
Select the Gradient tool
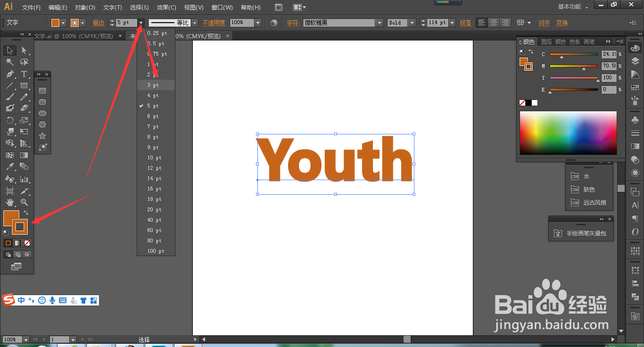[x=24, y=155]
